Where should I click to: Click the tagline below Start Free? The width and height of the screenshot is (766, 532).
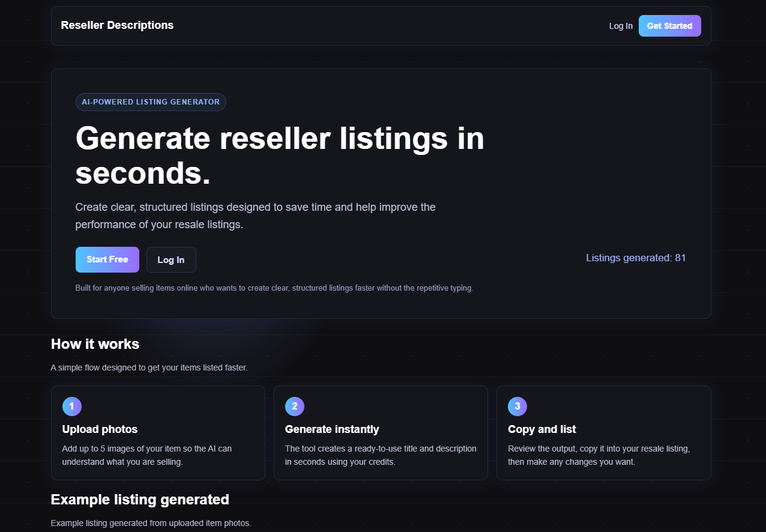click(x=274, y=288)
